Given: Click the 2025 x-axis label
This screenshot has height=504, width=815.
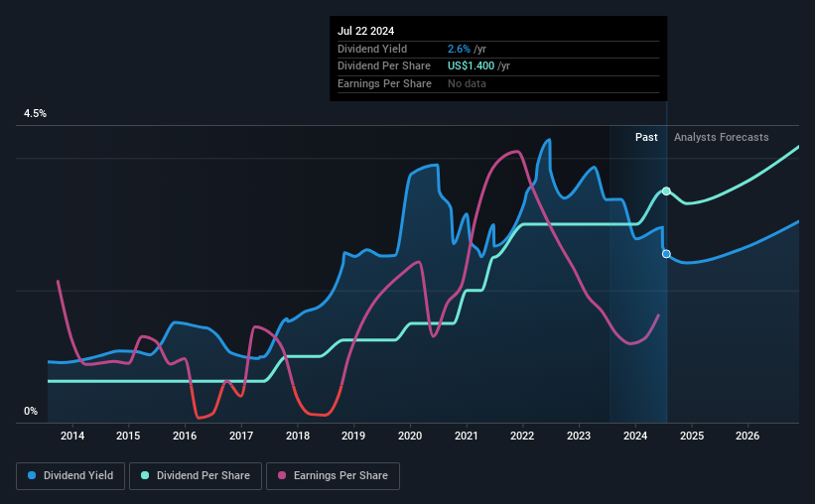Looking at the screenshot, I should point(692,436).
